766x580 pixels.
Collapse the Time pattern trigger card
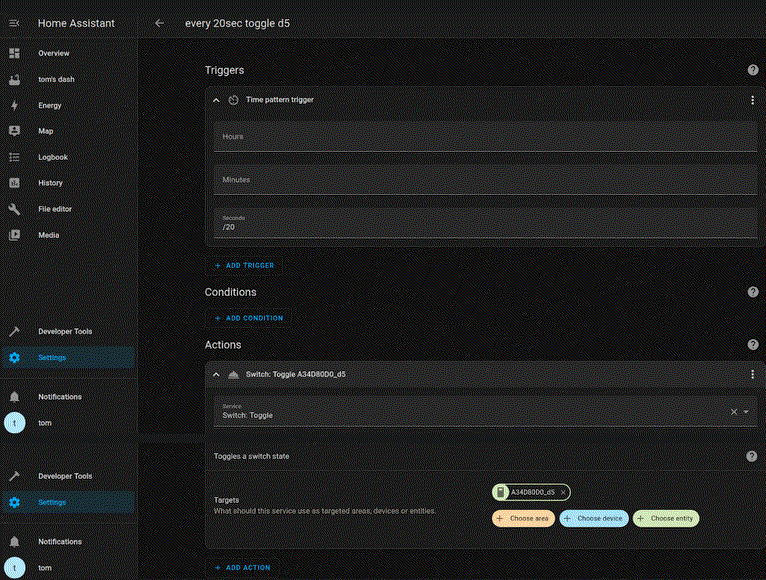click(216, 100)
